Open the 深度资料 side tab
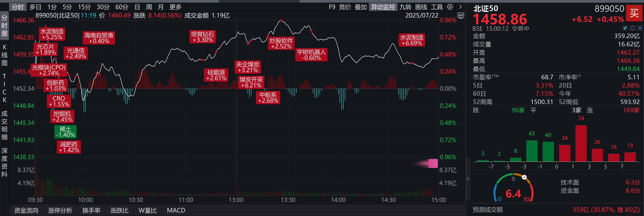This screenshot has height=216, width=644. (5, 162)
